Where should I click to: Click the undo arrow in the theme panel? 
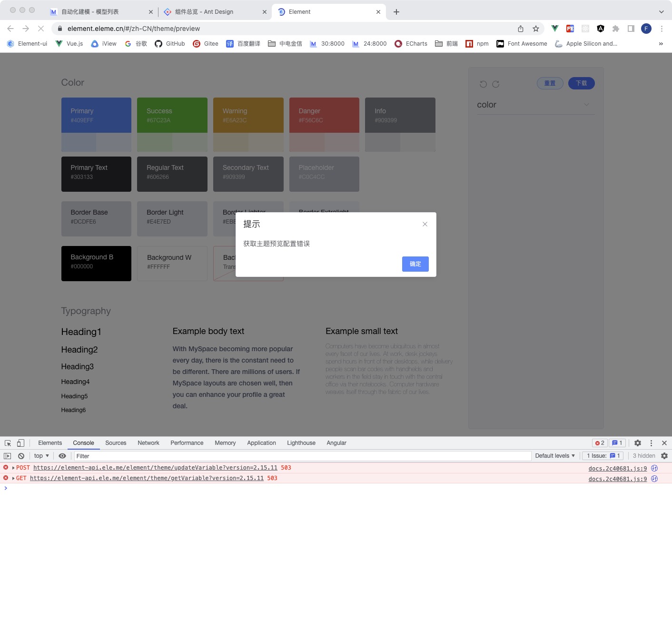click(484, 84)
